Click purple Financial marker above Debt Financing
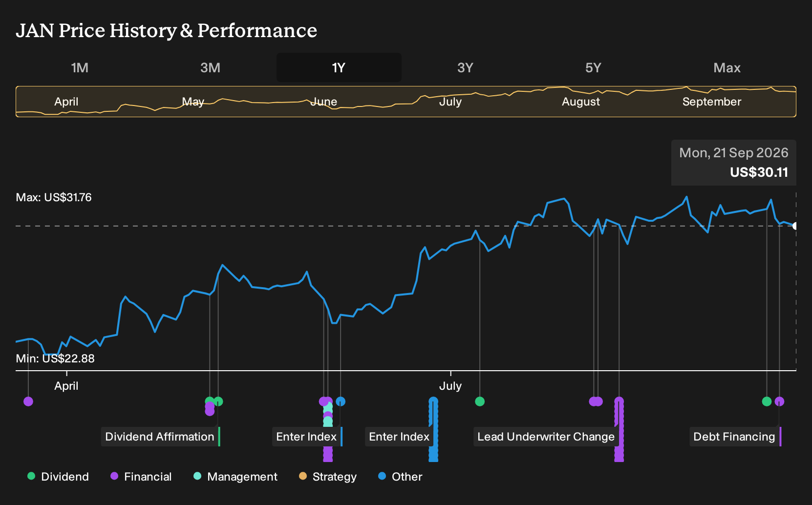Image resolution: width=812 pixels, height=505 pixels. (779, 401)
